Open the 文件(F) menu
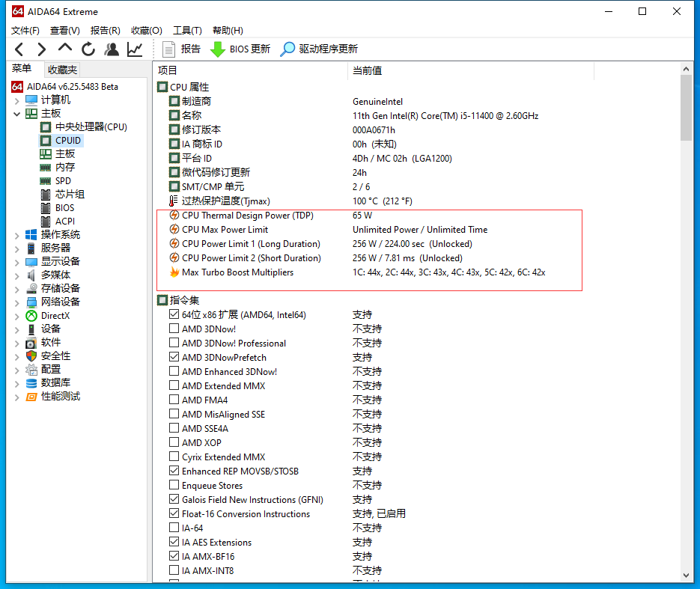Screen dimensions: 700x589 coord(25,31)
